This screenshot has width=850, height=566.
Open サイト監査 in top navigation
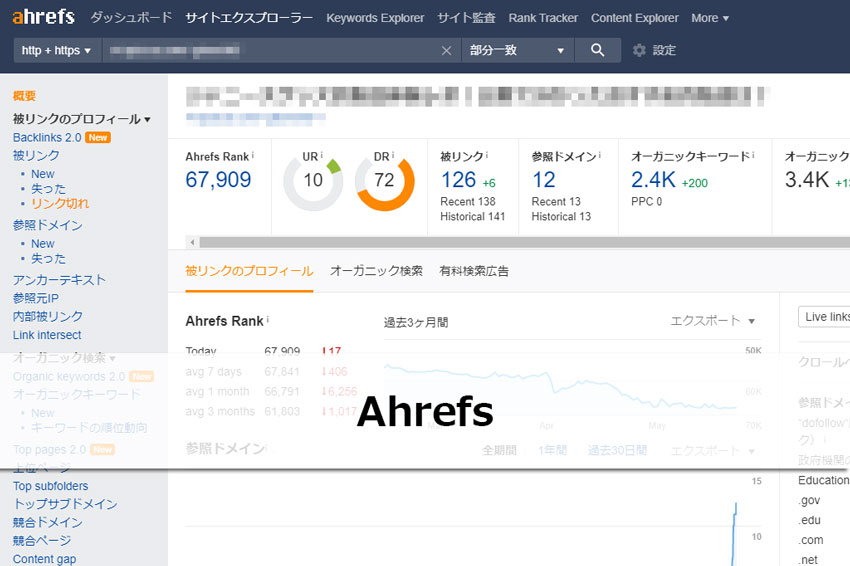coord(466,18)
